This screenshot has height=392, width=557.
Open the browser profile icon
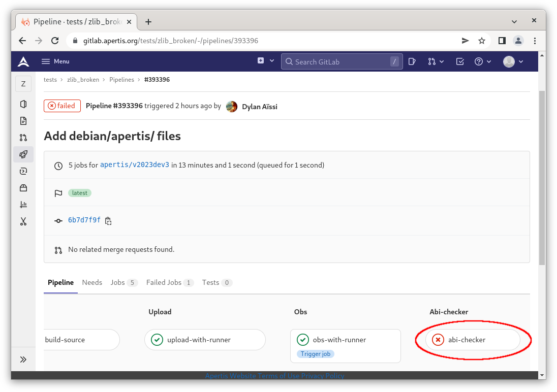coord(518,41)
